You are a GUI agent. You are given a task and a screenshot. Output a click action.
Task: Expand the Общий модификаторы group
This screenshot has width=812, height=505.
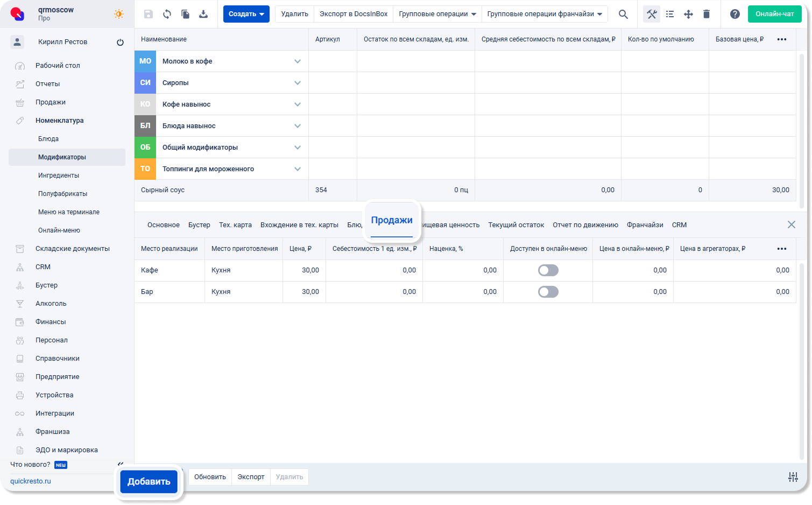[x=298, y=148]
